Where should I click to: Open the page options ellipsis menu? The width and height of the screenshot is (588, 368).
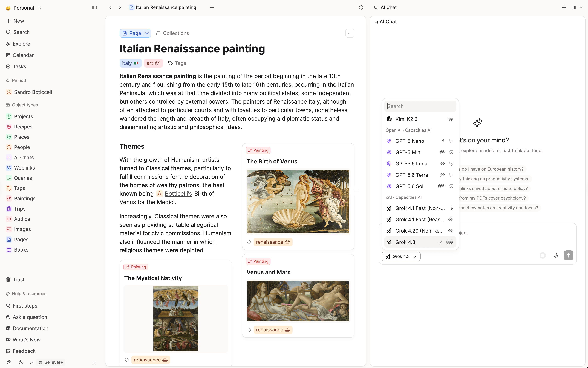(x=350, y=33)
